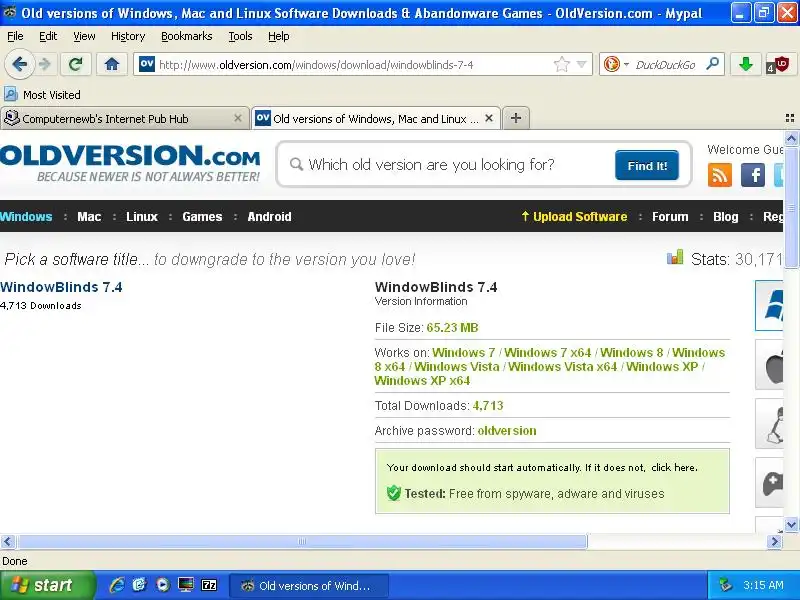This screenshot has width=800, height=600.
Task: Open the Forum link
Action: click(x=670, y=217)
